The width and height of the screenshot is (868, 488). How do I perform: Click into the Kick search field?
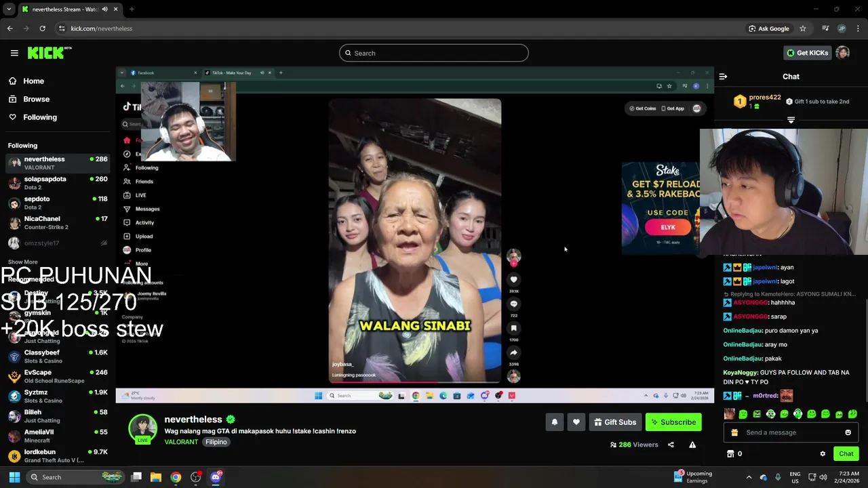pos(434,53)
